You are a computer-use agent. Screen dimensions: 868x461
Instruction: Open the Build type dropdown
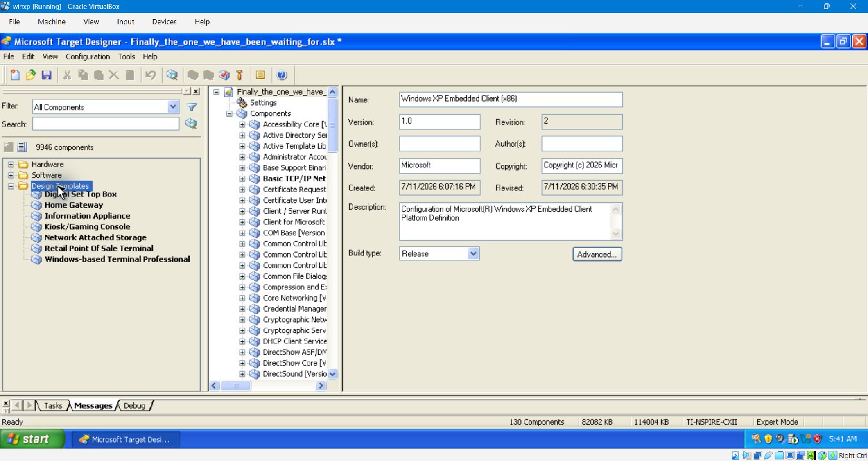tap(474, 254)
